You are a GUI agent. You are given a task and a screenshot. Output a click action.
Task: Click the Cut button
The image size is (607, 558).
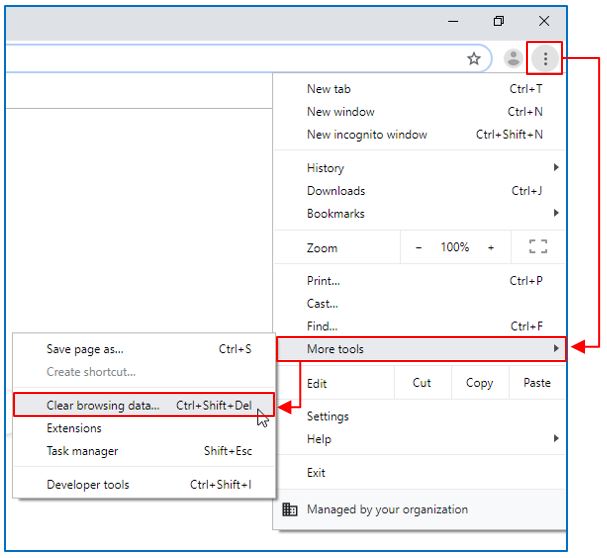422,383
